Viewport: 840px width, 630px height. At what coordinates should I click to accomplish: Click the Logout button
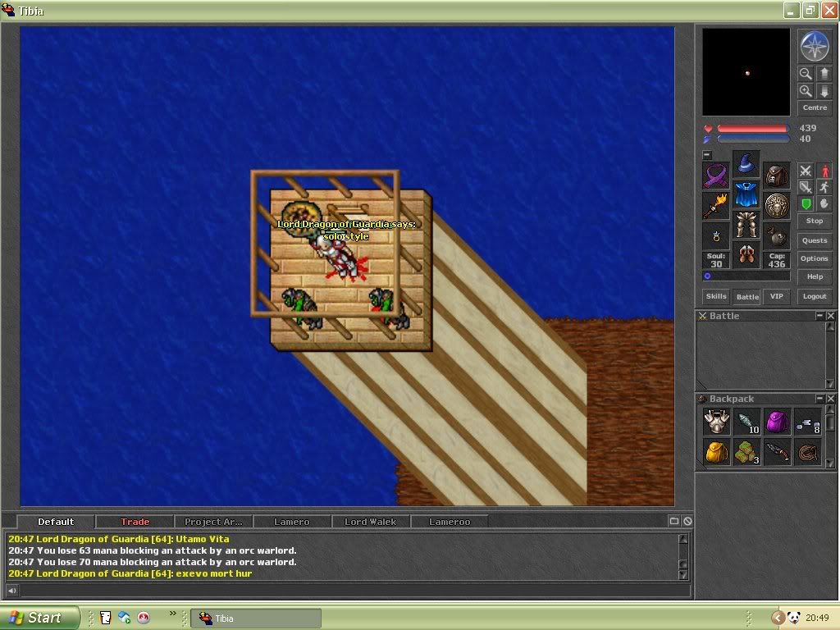[x=815, y=296]
